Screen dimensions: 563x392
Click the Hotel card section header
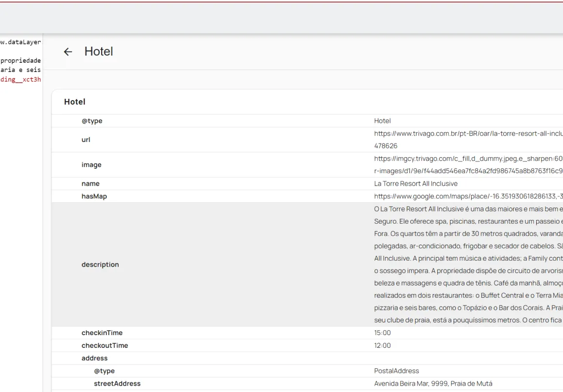[x=75, y=102]
